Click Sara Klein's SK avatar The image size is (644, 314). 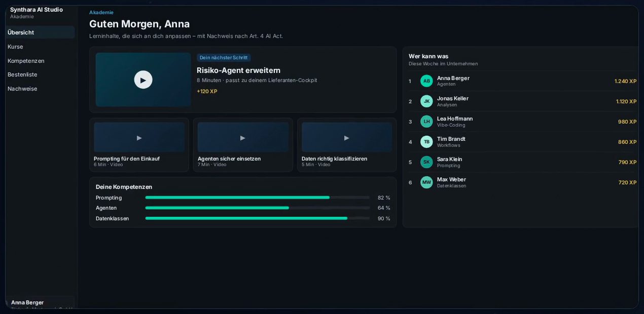426,162
